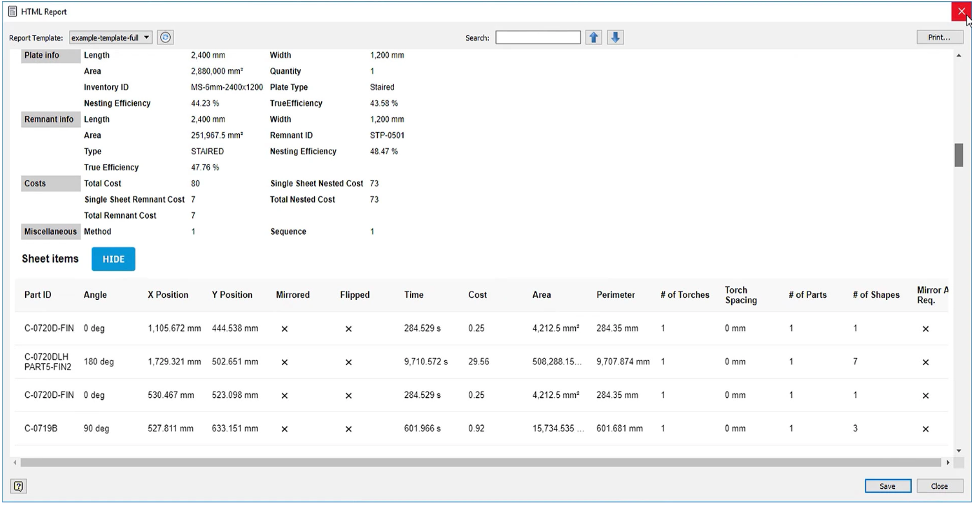977x506 pixels.
Task: Click the Mirrored mark in C-0719B row
Action: [x=284, y=429]
